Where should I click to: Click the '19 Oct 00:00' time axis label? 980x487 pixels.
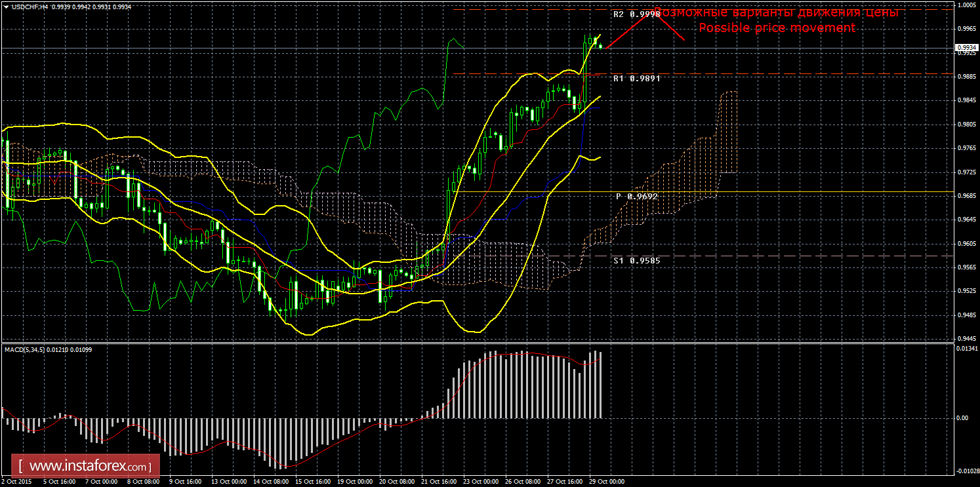pyautogui.click(x=354, y=481)
